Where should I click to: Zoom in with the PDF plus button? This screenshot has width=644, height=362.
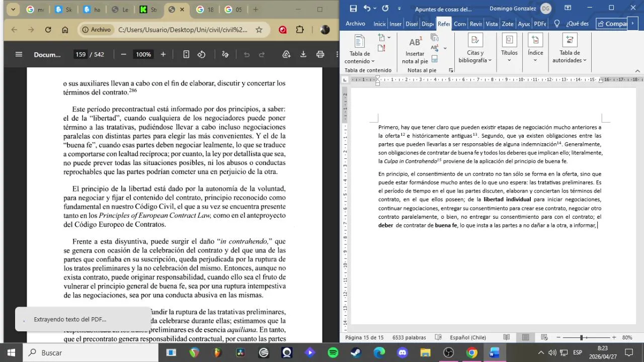tap(163, 54)
